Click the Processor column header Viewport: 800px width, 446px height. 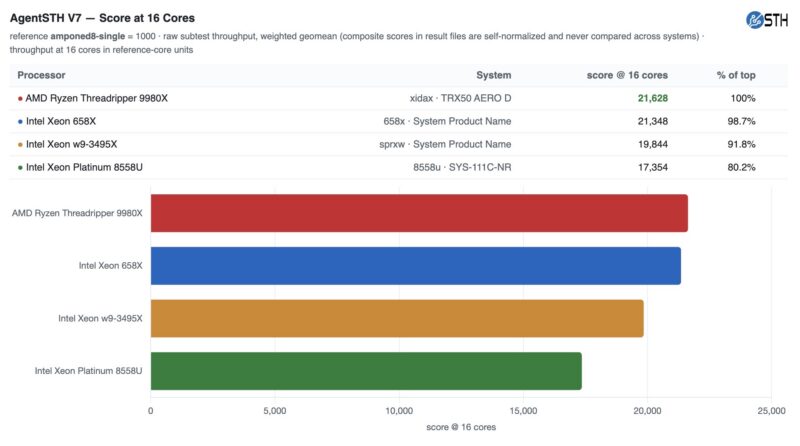41,75
